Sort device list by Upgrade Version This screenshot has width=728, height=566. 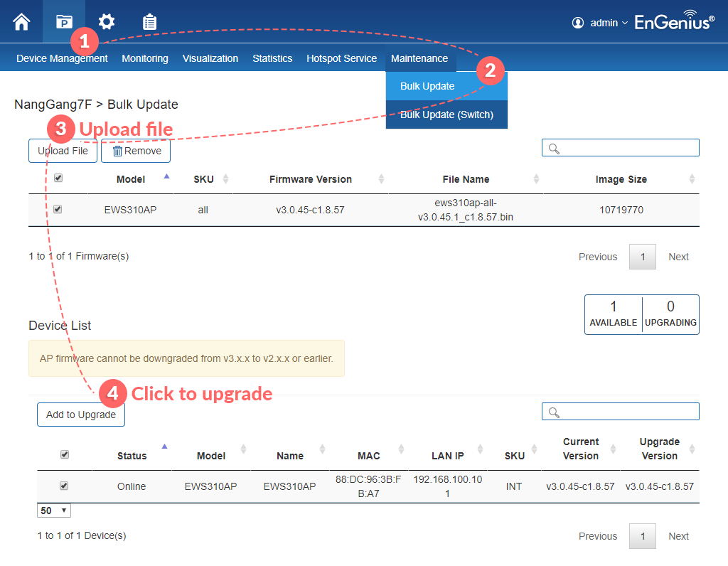[660, 449]
